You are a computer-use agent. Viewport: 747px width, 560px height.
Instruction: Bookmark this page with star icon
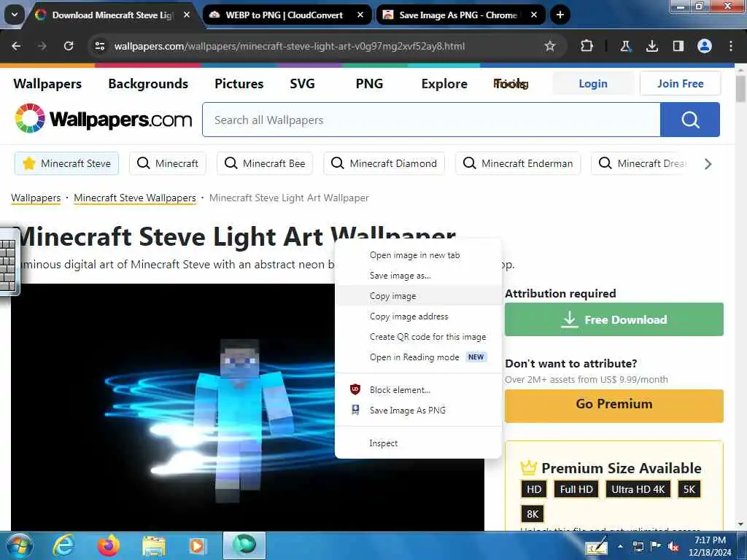pos(550,46)
